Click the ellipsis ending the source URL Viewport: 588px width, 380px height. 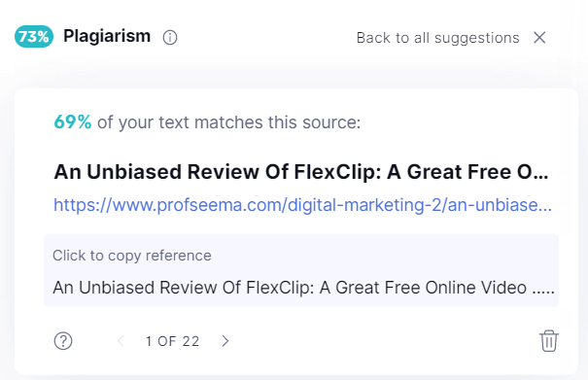(542, 209)
